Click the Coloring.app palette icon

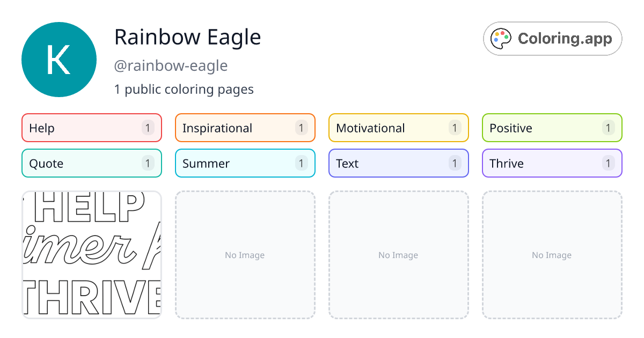click(x=501, y=38)
